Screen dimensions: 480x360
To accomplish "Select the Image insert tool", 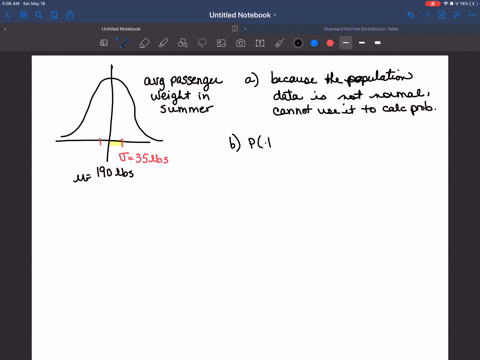I will click(x=221, y=43).
